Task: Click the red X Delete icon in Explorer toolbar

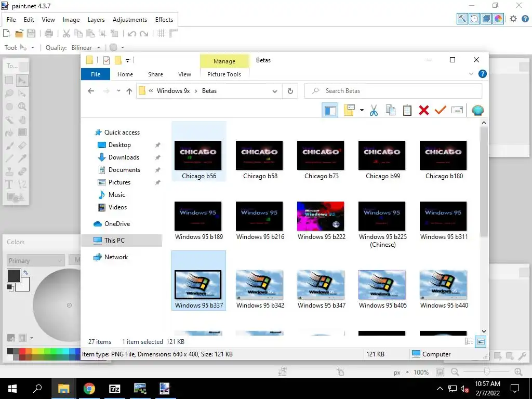Action: (424, 110)
